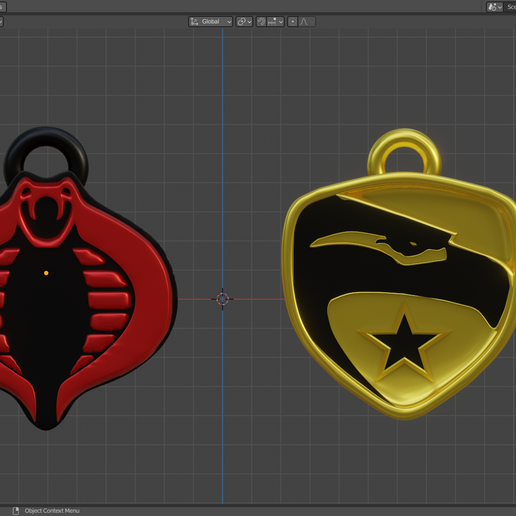Screen dimensions: 516x516
Task: Toggle snapping magnet icon
Action: pos(261,22)
